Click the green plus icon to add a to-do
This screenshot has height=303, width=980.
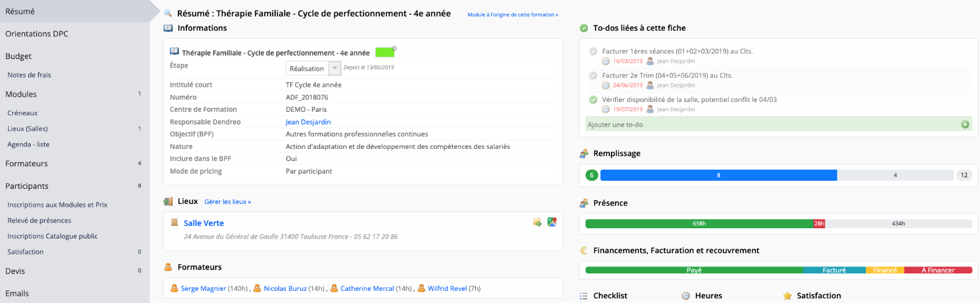pos(965,125)
